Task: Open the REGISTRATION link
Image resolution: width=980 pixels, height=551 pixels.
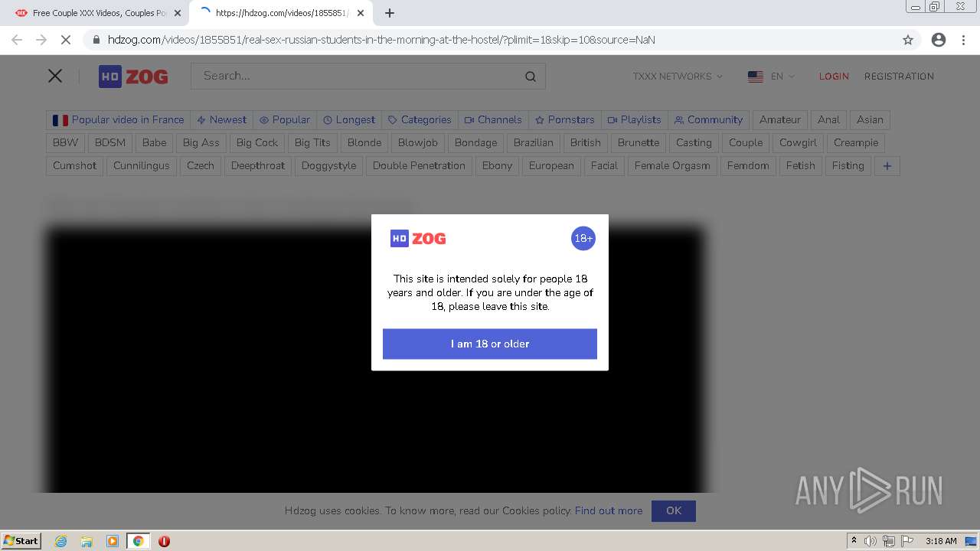Action: 899,77
